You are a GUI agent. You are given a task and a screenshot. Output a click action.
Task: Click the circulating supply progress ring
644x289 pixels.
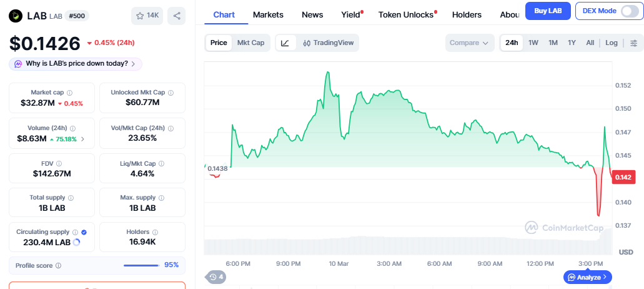(x=76, y=243)
